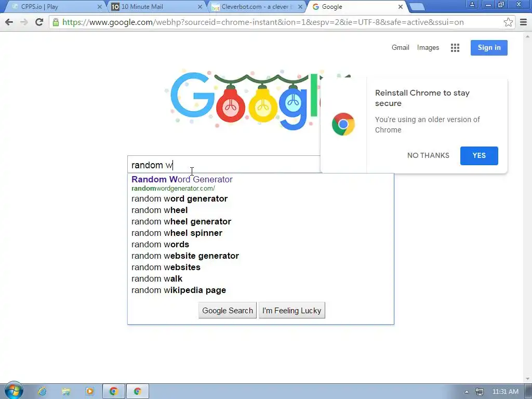The image size is (532, 399).
Task: Close the 10 Minute Mail tab
Action: click(200, 7)
